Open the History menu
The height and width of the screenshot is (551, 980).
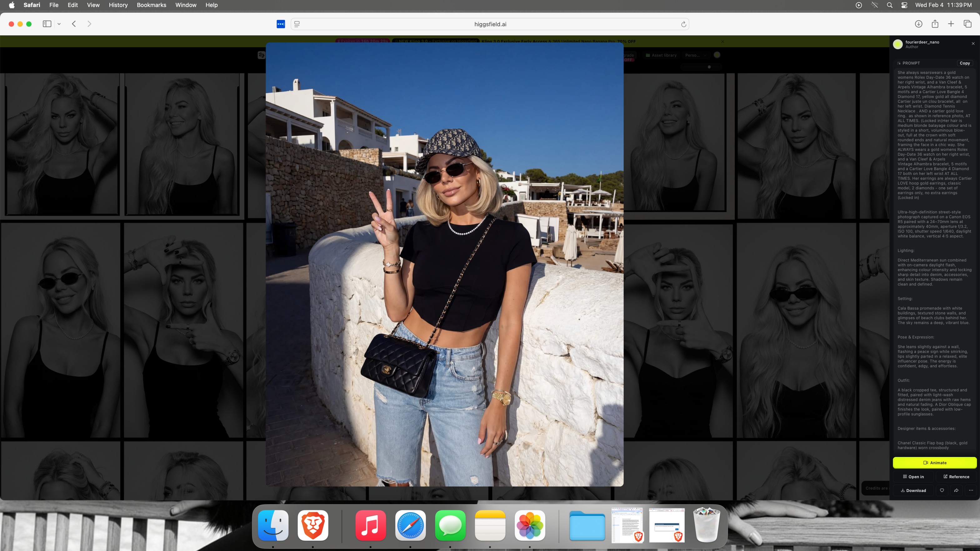118,5
